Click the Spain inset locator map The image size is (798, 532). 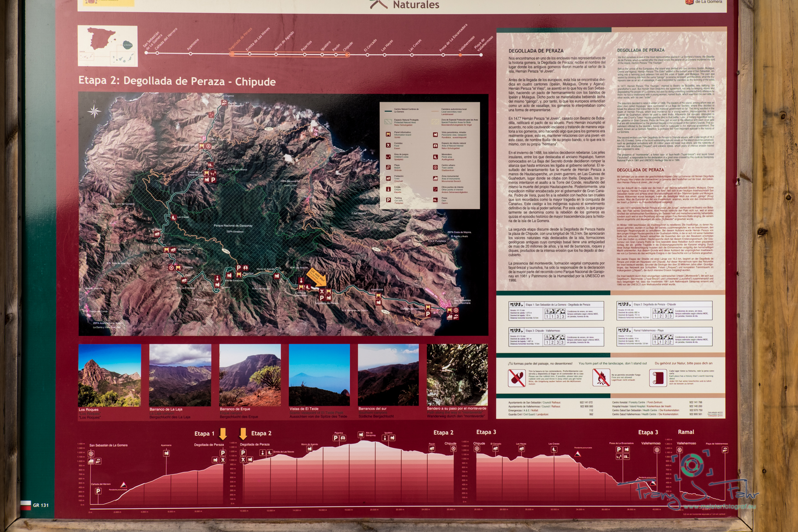pos(108,46)
